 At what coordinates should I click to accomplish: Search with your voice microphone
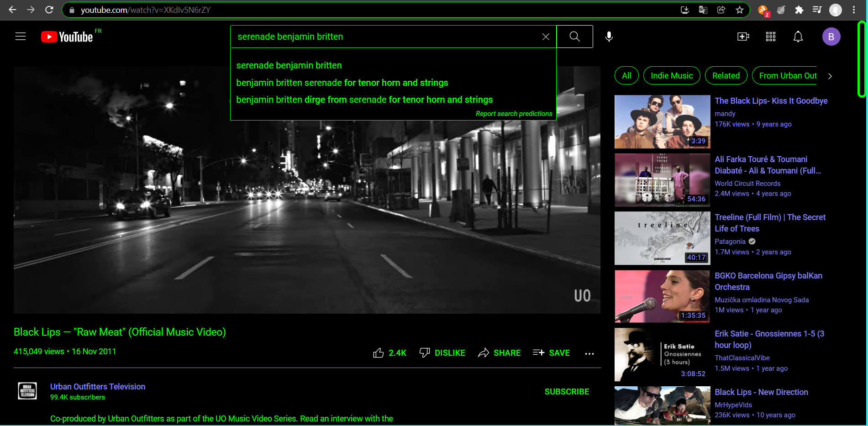[609, 37]
